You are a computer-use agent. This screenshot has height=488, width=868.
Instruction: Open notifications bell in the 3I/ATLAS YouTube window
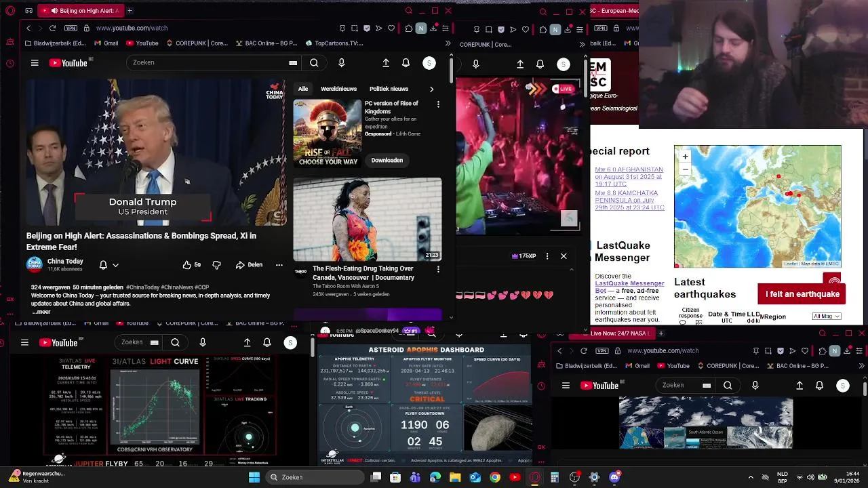click(267, 343)
